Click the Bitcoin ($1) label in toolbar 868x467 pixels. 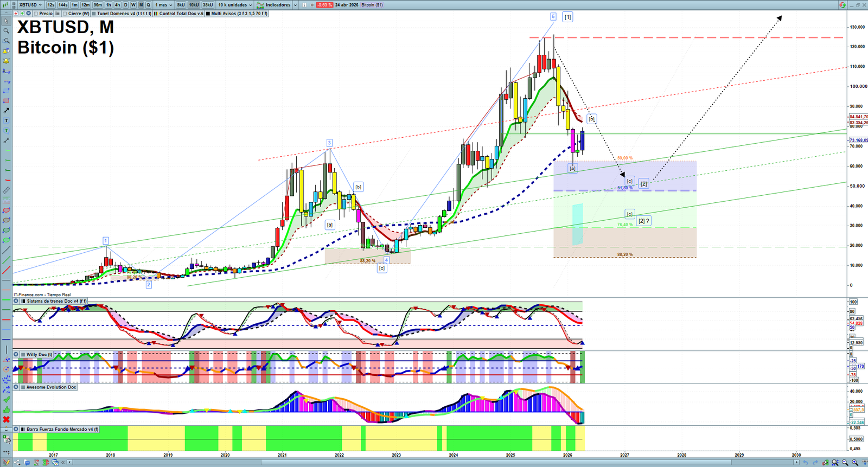(x=372, y=5)
